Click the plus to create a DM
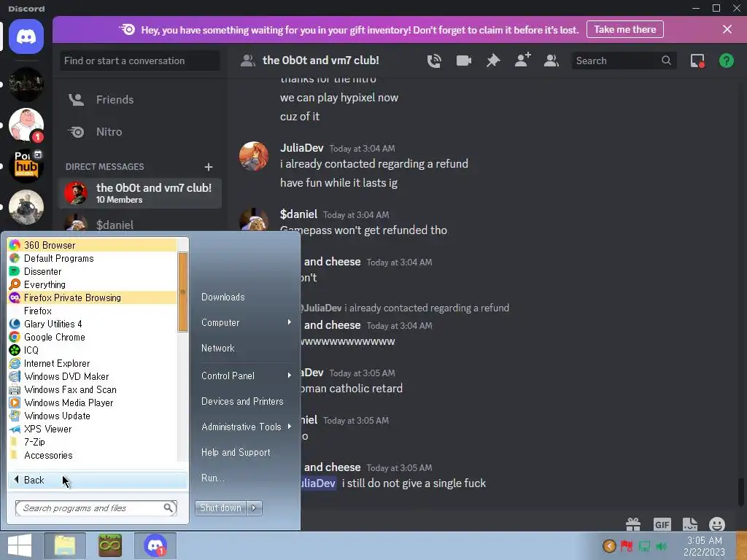Screen dimensions: 747x560 208,167
